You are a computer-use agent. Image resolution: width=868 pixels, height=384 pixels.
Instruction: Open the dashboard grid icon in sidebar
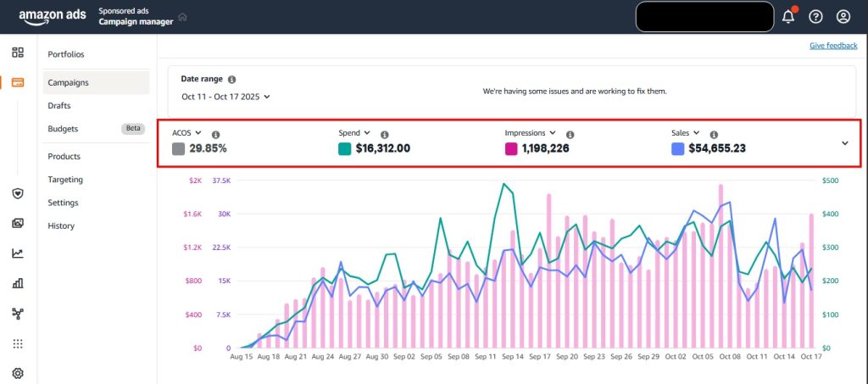pyautogui.click(x=18, y=53)
